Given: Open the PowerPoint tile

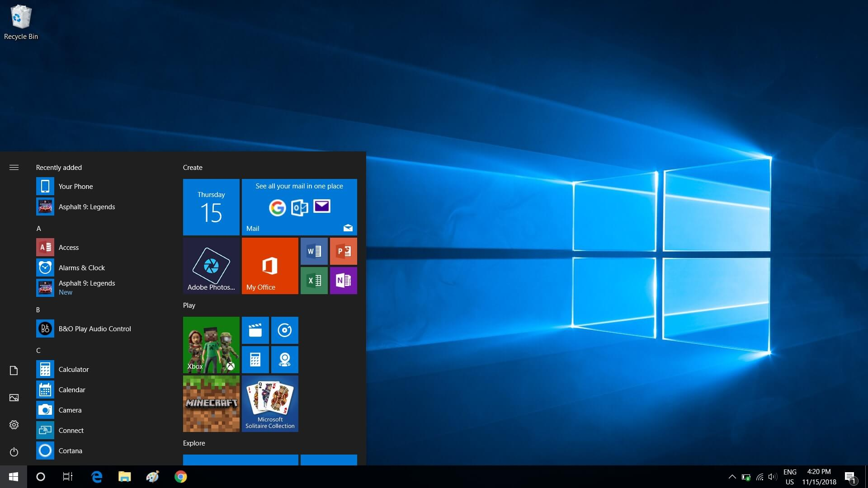Looking at the screenshot, I should [344, 251].
